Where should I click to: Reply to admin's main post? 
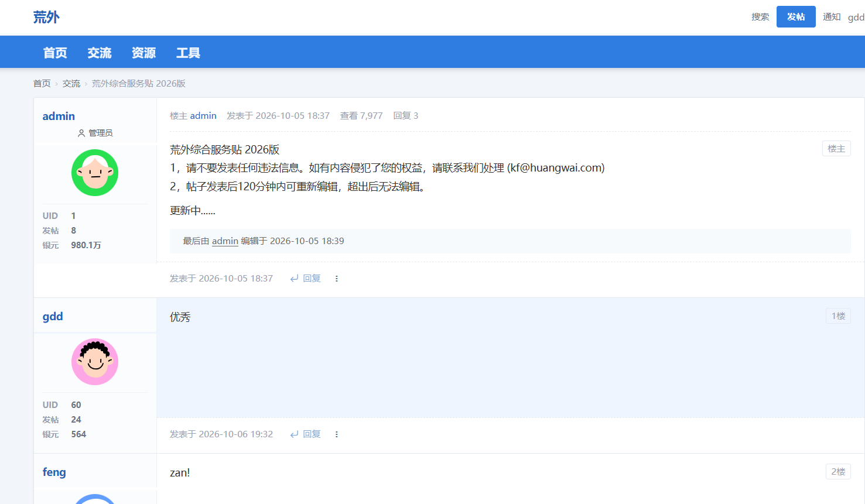[x=306, y=279]
